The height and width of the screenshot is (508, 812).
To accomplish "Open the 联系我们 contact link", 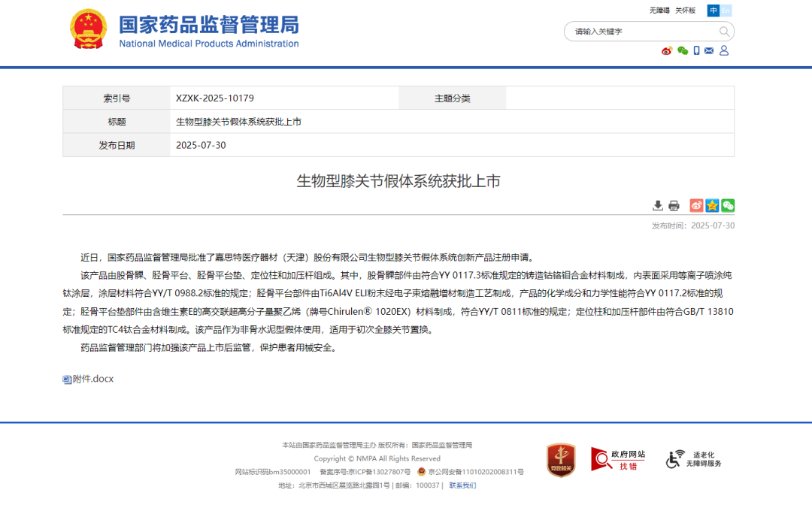I will pyautogui.click(x=462, y=485).
